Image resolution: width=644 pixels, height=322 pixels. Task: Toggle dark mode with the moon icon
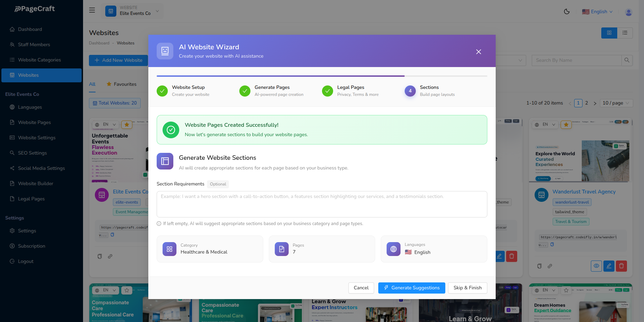[567, 11]
